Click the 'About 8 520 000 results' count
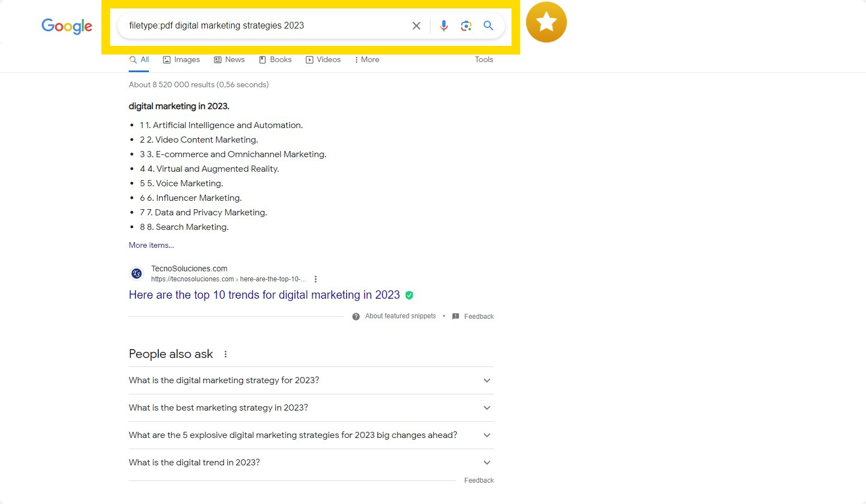Screen dimensions: 866x504 click(199, 85)
